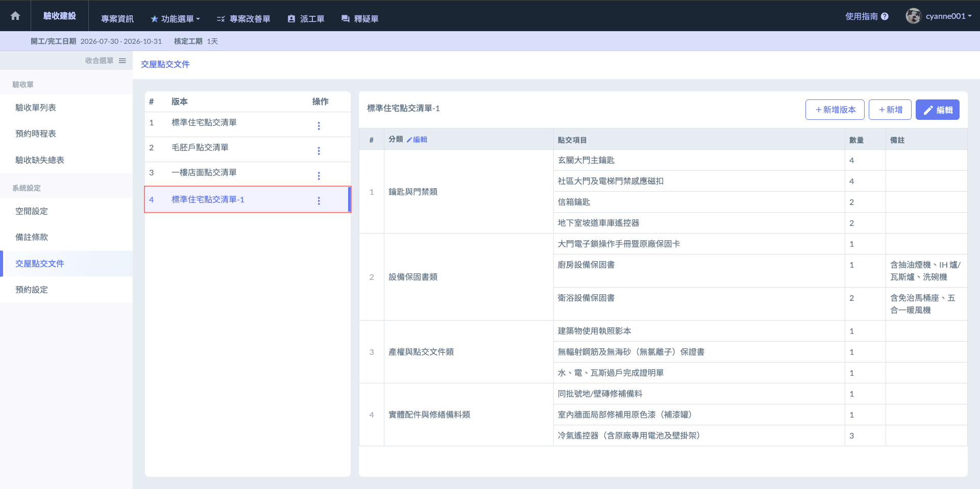The image size is (980, 489).
Task: Click the 備註 column header
Action: click(897, 140)
